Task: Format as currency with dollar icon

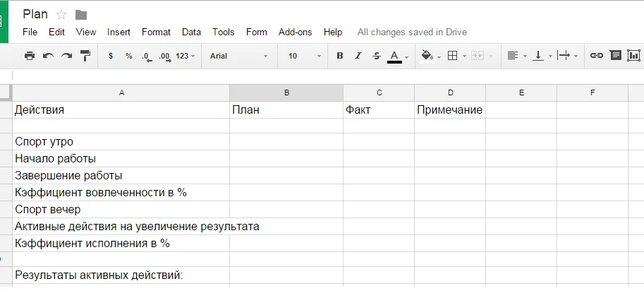Action: [111, 56]
